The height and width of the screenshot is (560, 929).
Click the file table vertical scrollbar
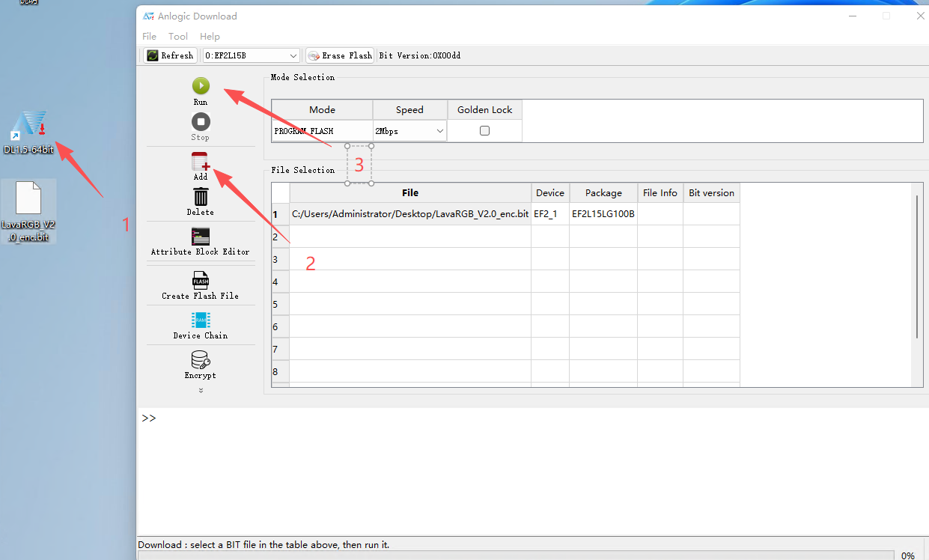click(918, 266)
